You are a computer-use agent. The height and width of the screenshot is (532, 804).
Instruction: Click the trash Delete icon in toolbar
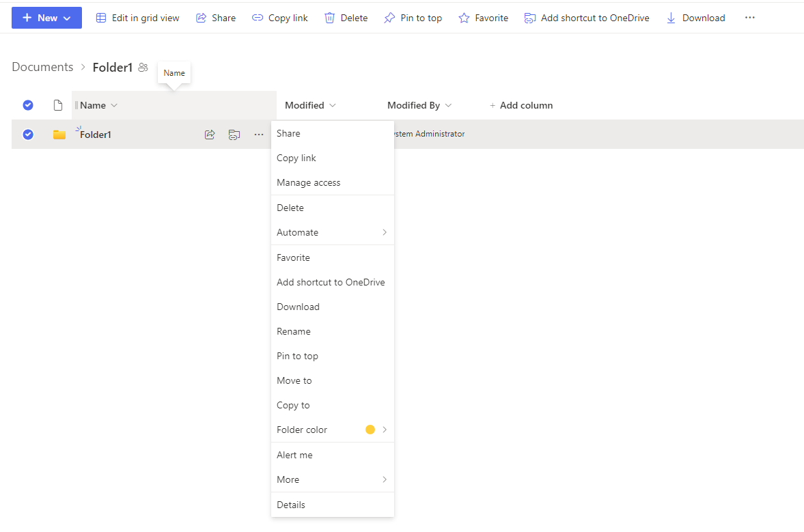[x=329, y=18]
